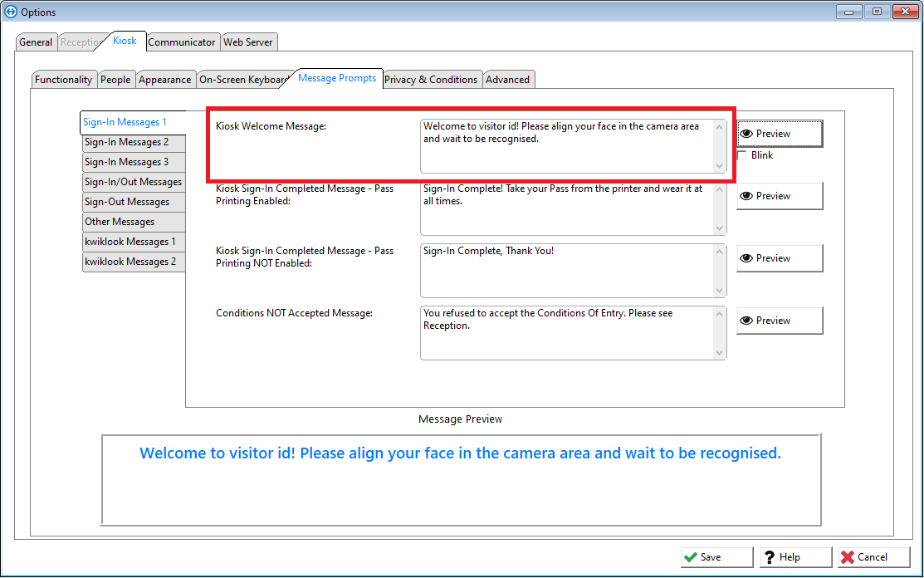This screenshot has height=578, width=924.
Task: Switch to the Privacy & Conditions tab
Action: pos(431,80)
